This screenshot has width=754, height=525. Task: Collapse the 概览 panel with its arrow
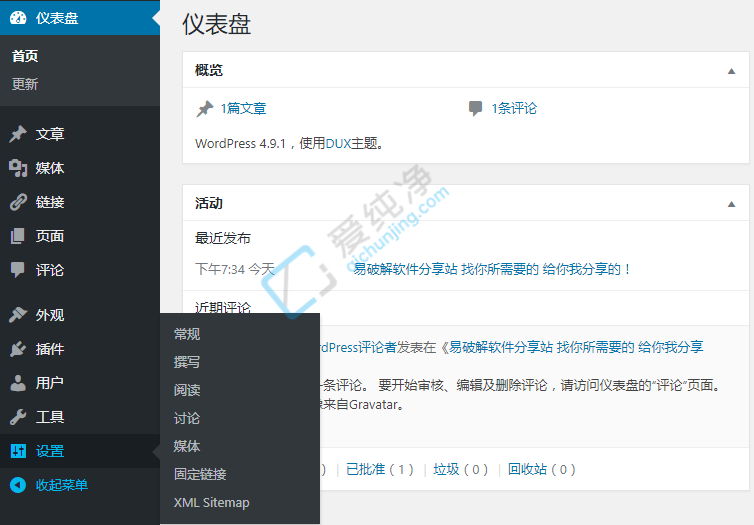[731, 71]
